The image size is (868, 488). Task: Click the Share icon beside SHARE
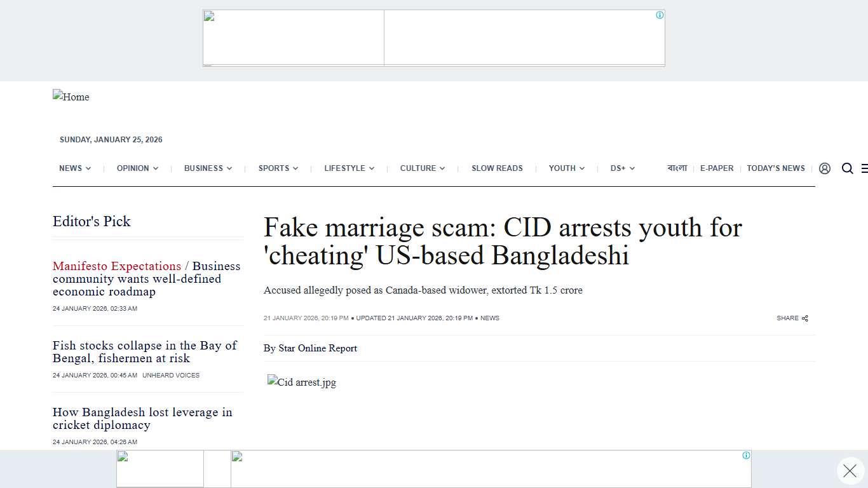coord(804,318)
